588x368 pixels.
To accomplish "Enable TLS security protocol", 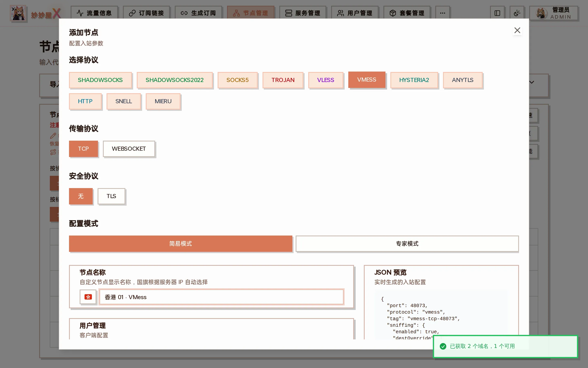I will (x=111, y=196).
